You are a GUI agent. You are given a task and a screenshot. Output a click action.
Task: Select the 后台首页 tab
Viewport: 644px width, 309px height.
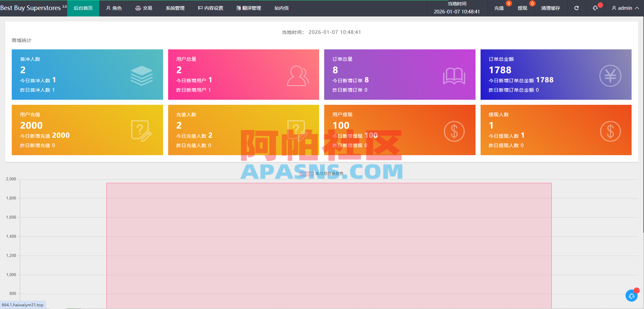83,8
